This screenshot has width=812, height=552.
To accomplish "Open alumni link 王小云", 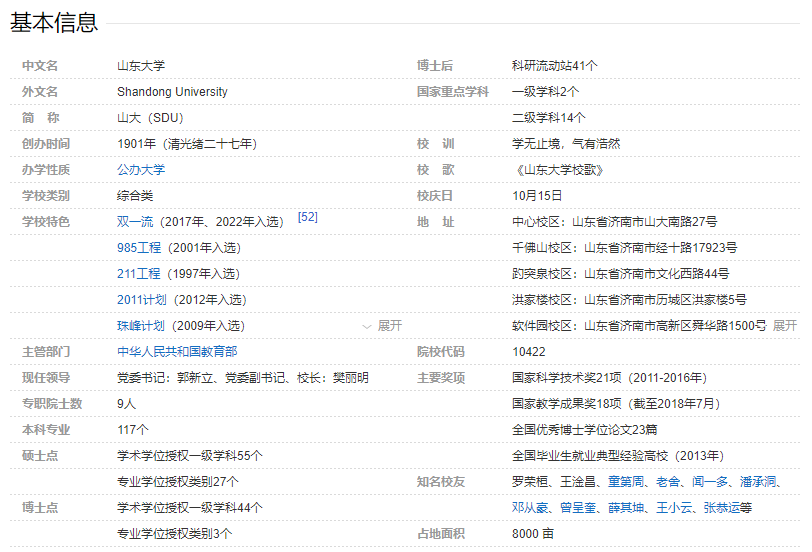I will tap(675, 508).
